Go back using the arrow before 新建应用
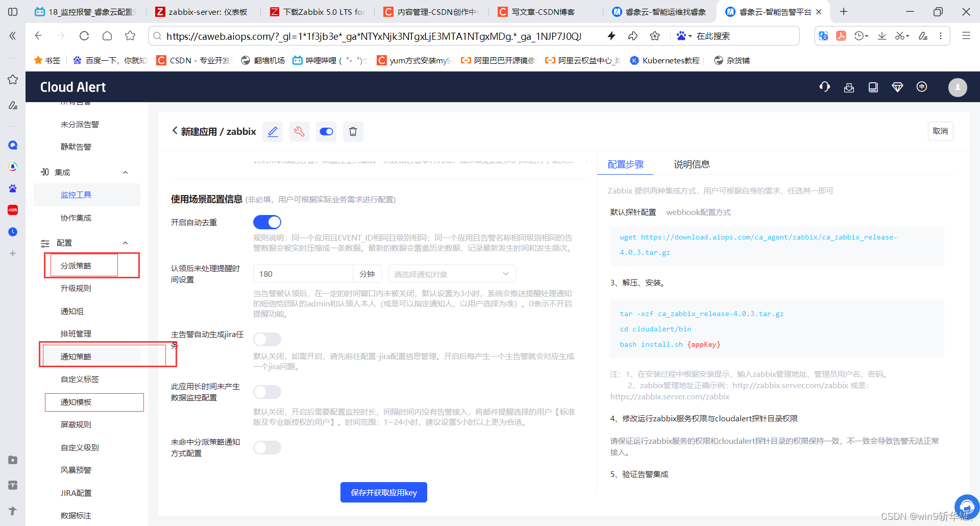Screen dimensions: 980x526 (x=175, y=131)
